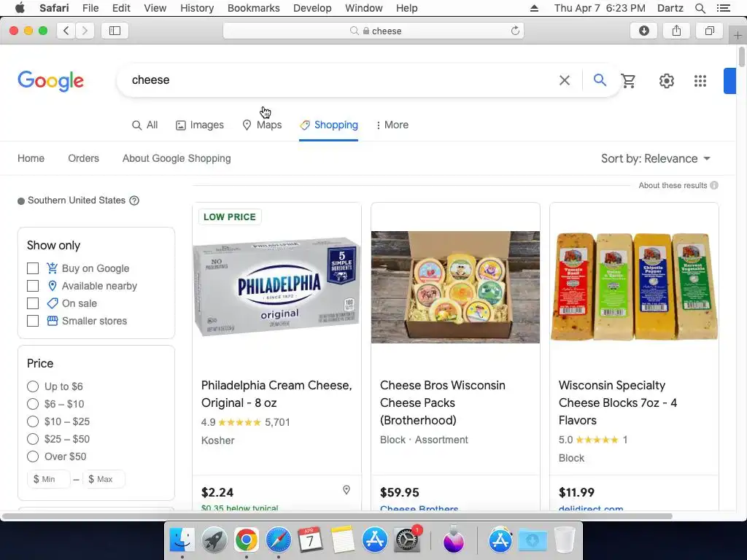Viewport: 747px width, 560px height.
Task: Click Safari back arrow button
Action: click(x=66, y=31)
